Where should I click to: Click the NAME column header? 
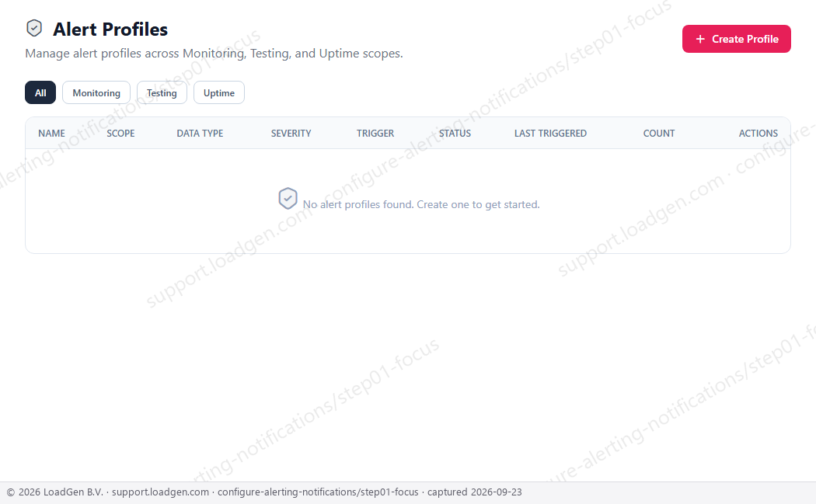coord(51,133)
